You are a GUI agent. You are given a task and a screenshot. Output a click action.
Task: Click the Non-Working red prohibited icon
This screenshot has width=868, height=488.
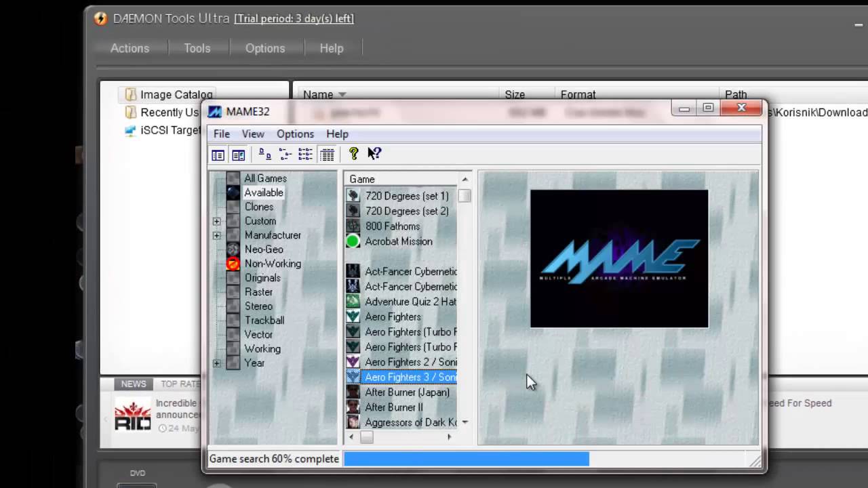click(x=233, y=264)
